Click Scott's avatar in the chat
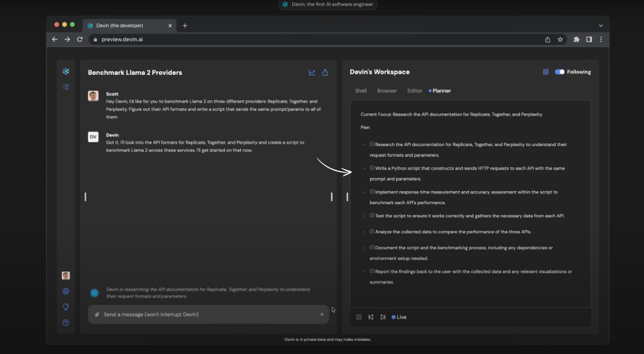 coord(93,96)
